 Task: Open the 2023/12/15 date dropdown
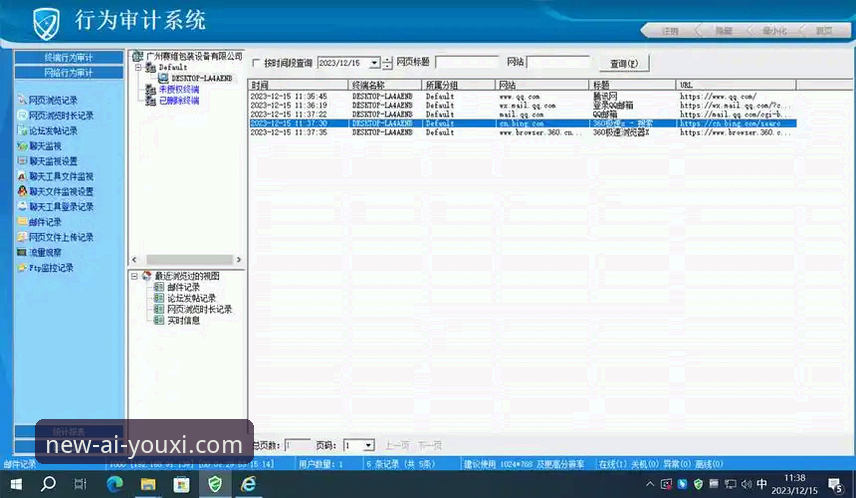374,63
